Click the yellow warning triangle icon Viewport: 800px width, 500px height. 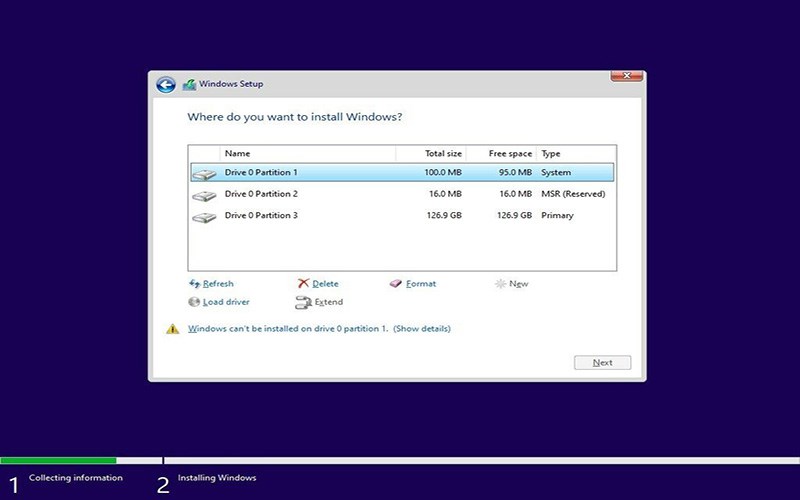(x=173, y=329)
